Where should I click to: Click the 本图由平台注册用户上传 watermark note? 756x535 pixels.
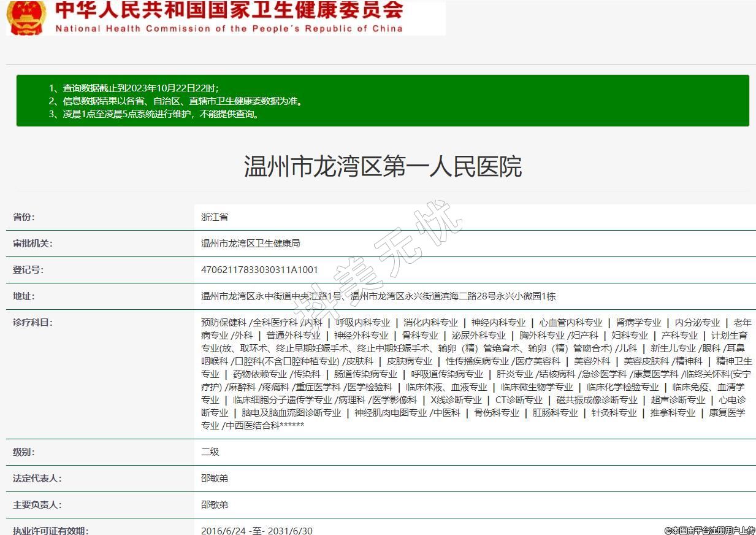point(709,530)
